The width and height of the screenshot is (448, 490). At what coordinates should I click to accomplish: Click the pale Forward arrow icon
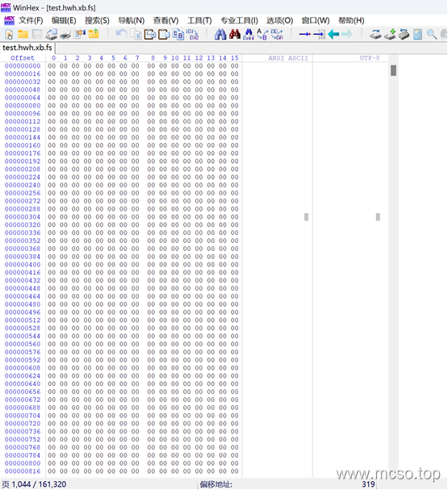347,34
